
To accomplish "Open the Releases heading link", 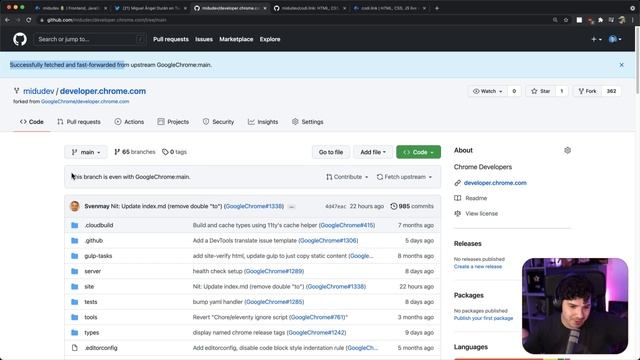I will [467, 244].
